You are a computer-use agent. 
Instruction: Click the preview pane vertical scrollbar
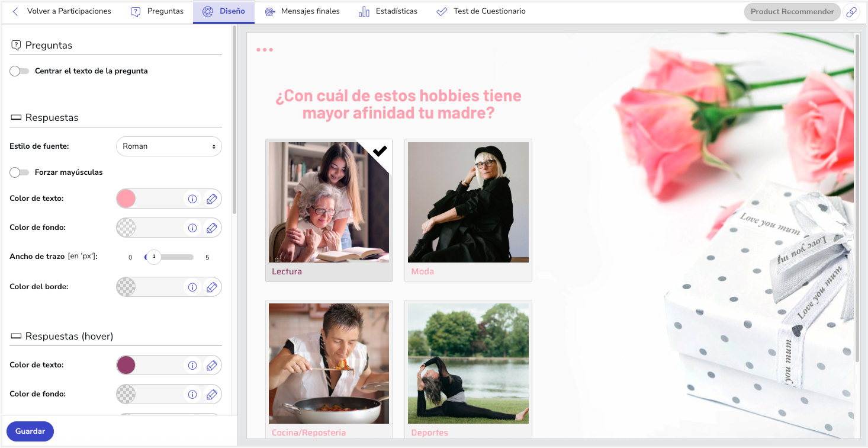[857, 199]
